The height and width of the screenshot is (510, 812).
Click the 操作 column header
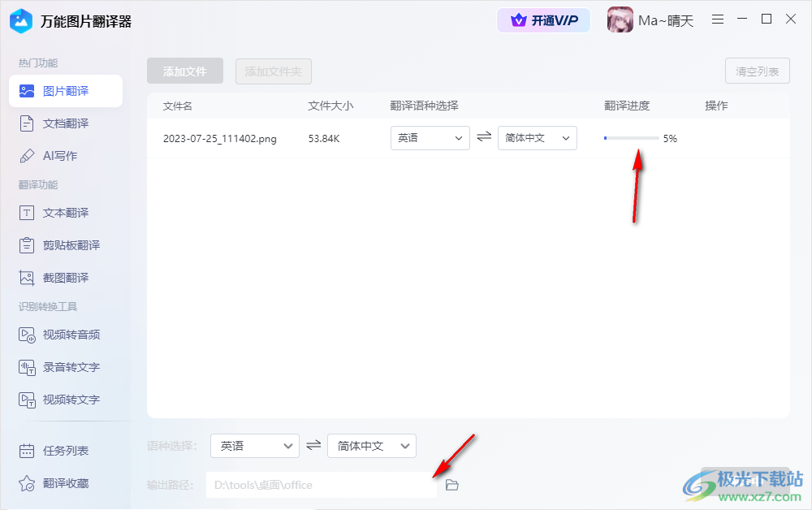(717, 106)
